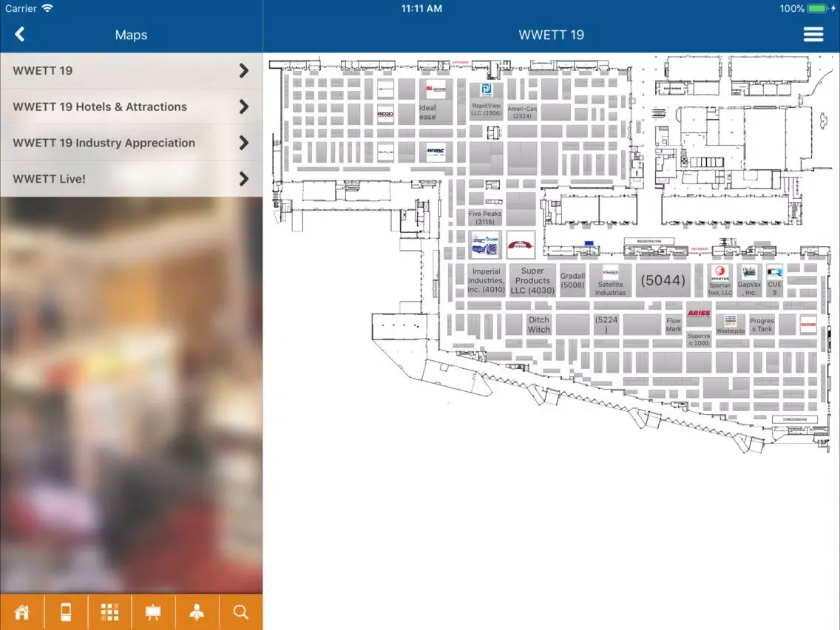Open the speaker person icon in bottom toolbar
This screenshot has height=630, width=840.
197,612
